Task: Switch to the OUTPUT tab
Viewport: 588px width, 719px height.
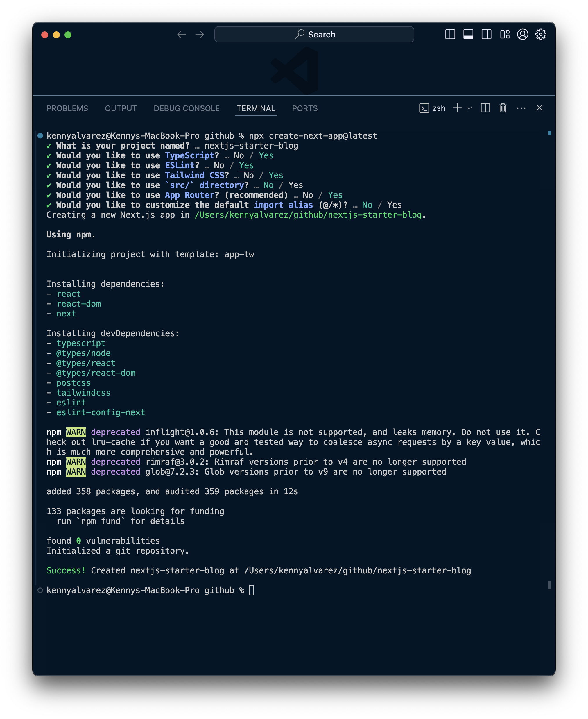Action: [121, 108]
